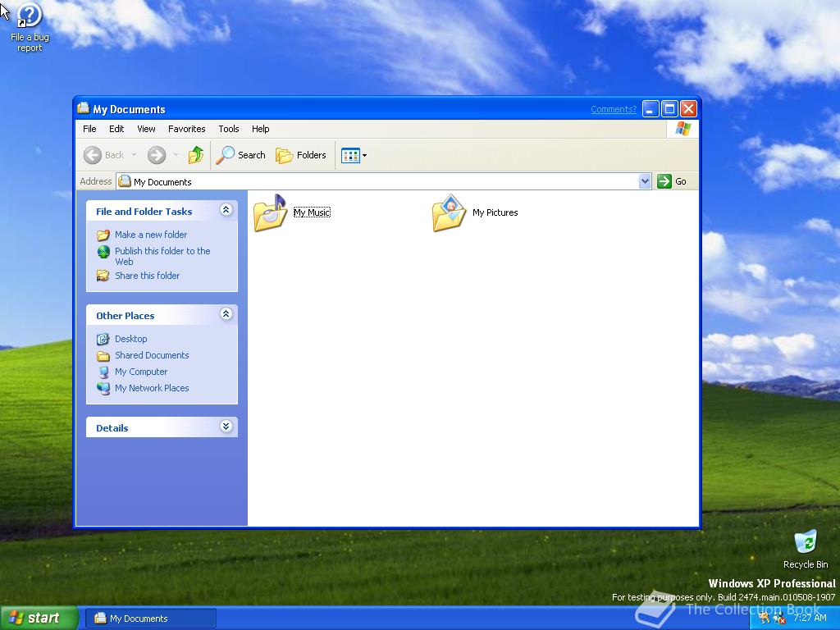Go to Desktop in Other Places

coord(130,339)
